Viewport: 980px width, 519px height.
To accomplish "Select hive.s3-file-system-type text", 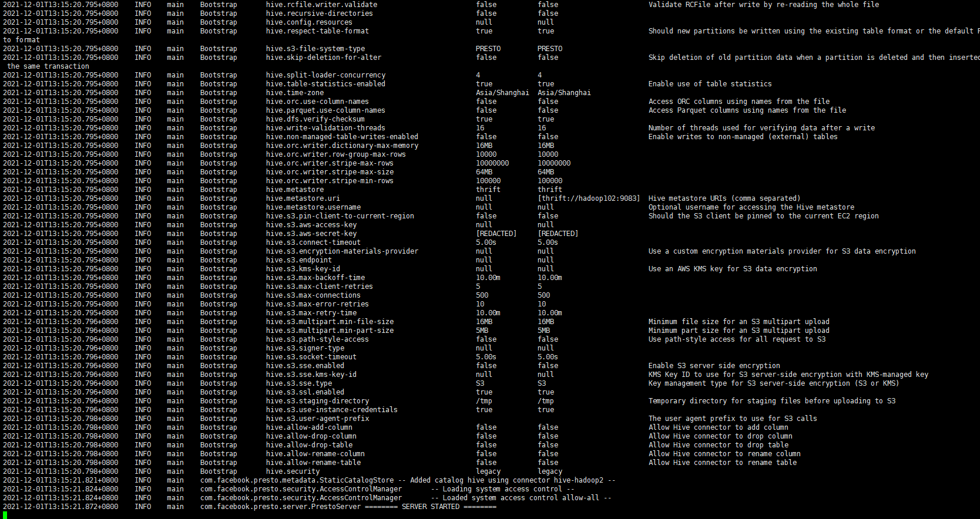I will [x=315, y=49].
